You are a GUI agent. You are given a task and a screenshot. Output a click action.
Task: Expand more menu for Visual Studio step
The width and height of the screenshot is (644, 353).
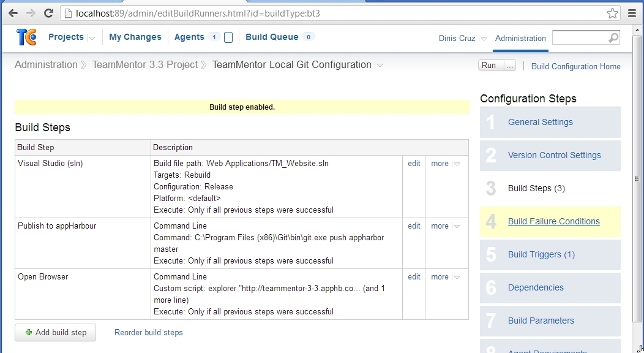click(457, 164)
